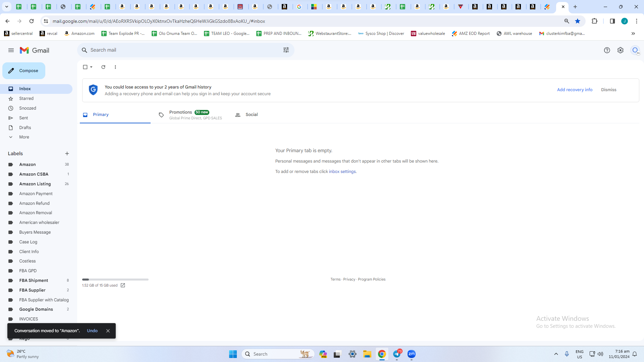Open the Google Domains label
644x362 pixels.
click(x=36, y=309)
